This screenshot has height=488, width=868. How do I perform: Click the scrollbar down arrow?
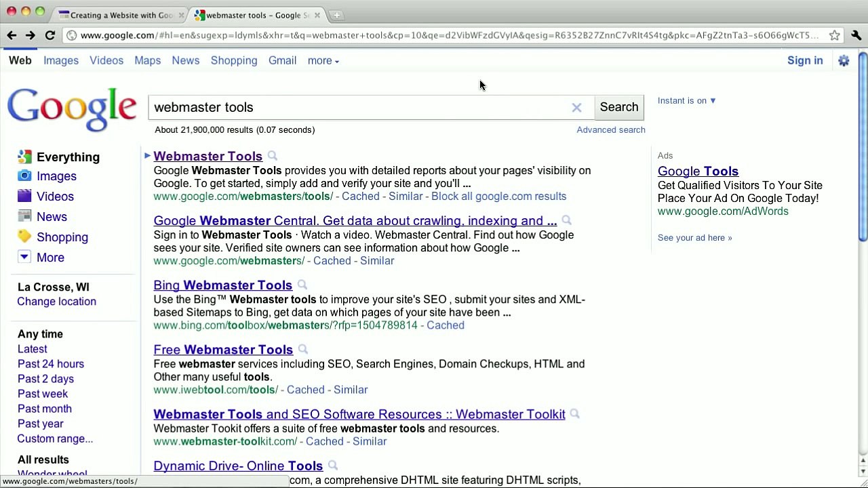coord(863,472)
